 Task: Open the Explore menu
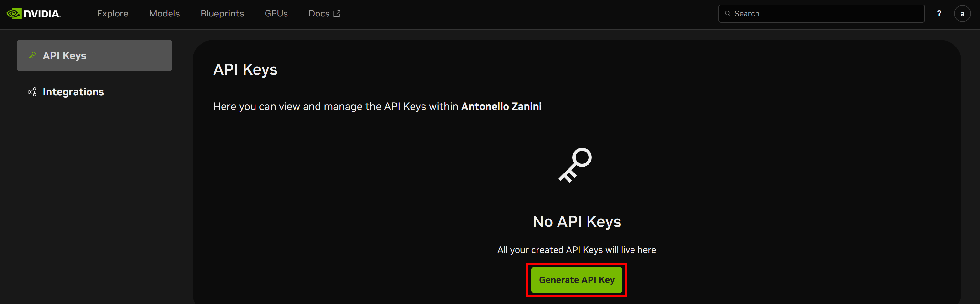pyautogui.click(x=112, y=13)
